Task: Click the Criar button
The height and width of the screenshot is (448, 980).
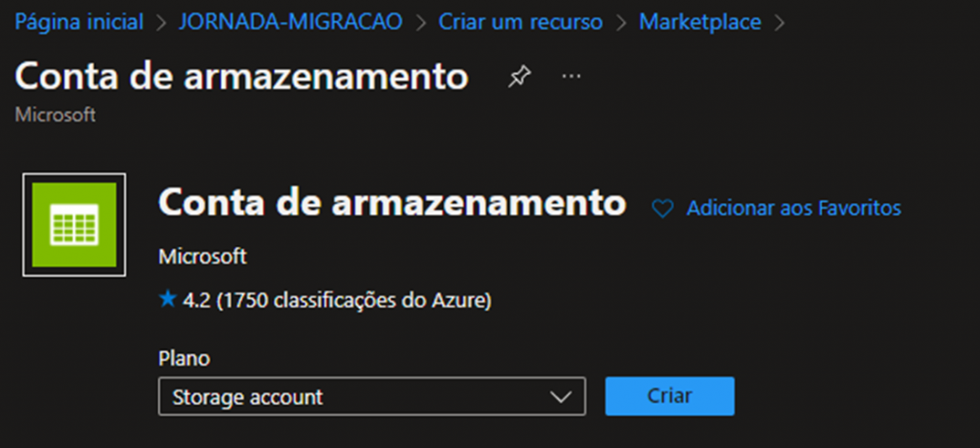Action: tap(669, 396)
